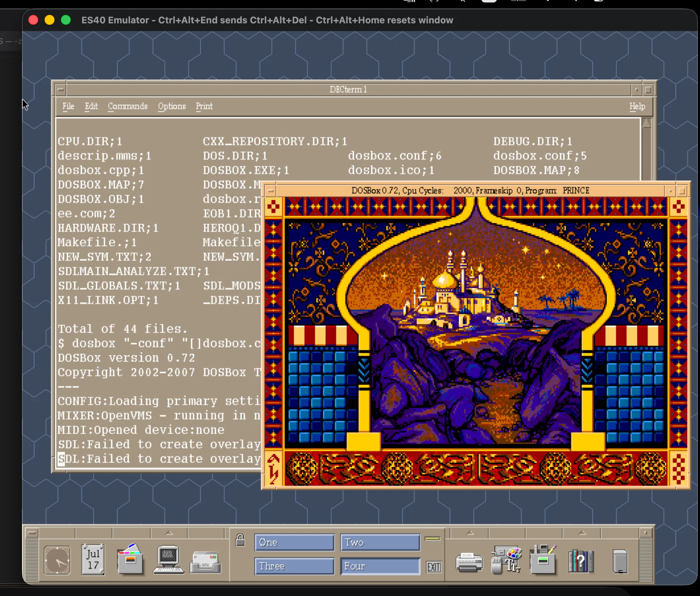Open DOSBox window menu button
Screen dimensions: 700x596
[x=271, y=191]
